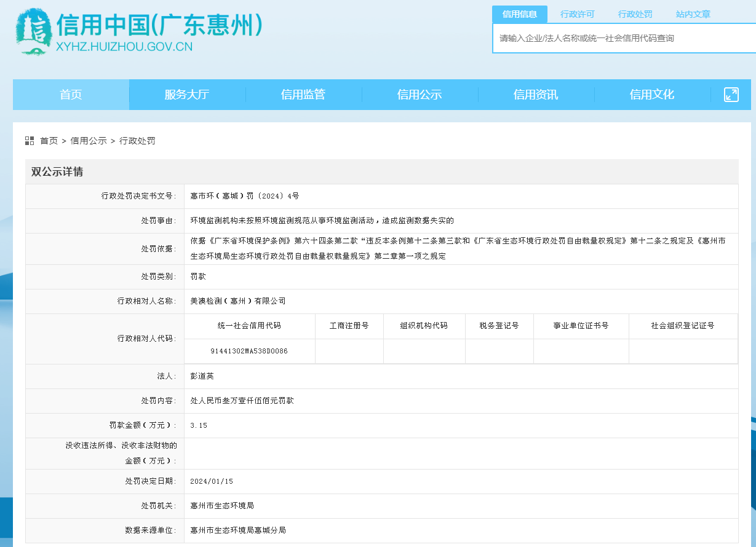Image resolution: width=756 pixels, height=547 pixels.
Task: Open 服务大厅 in the main navigation
Action: [x=187, y=95]
